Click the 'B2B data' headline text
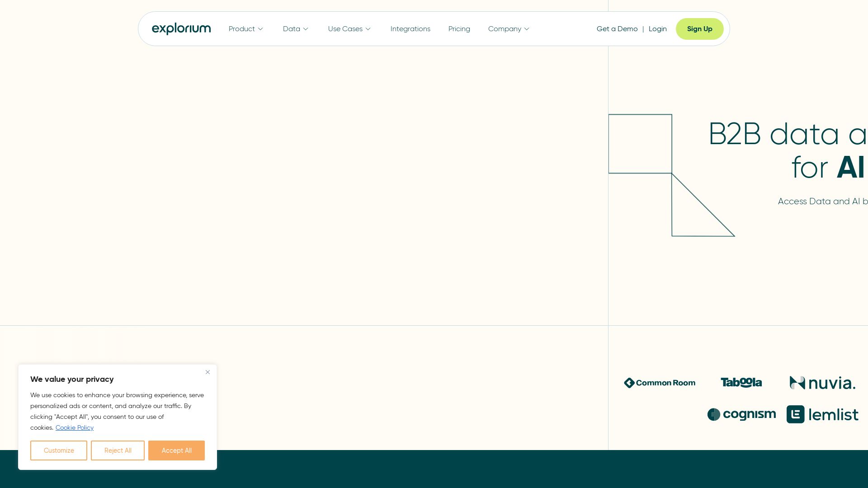868x488 pixels. coord(774,134)
